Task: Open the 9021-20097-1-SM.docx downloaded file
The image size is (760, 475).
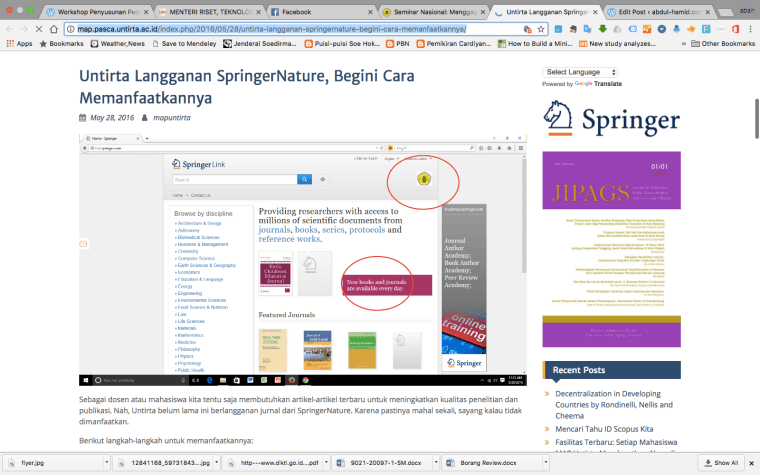Action: (381, 463)
